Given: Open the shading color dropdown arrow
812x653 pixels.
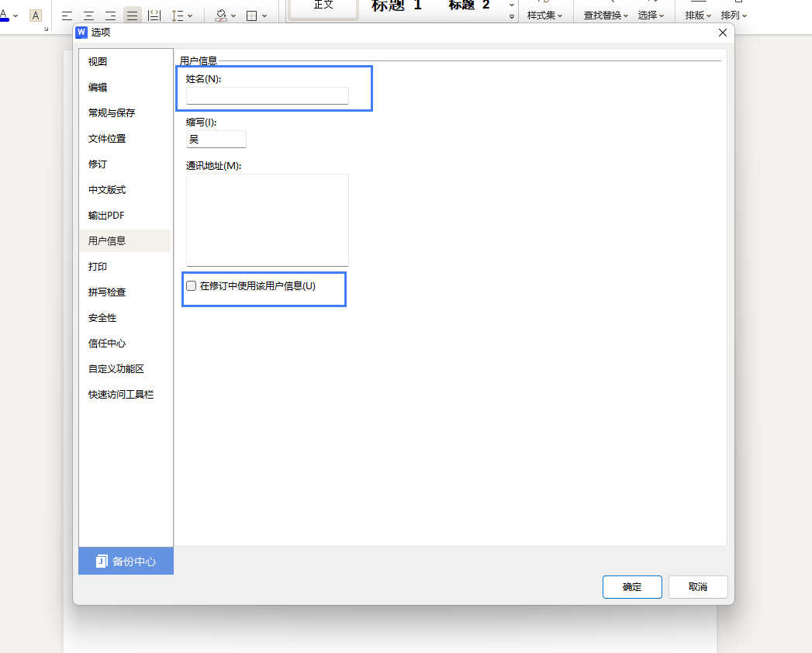Looking at the screenshot, I should 233,16.
